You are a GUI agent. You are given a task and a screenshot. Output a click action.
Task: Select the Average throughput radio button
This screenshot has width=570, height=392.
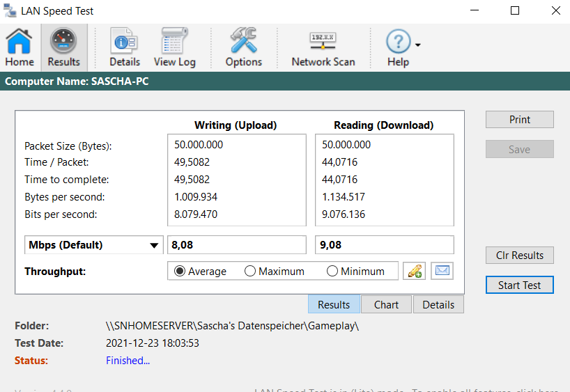[x=180, y=271]
